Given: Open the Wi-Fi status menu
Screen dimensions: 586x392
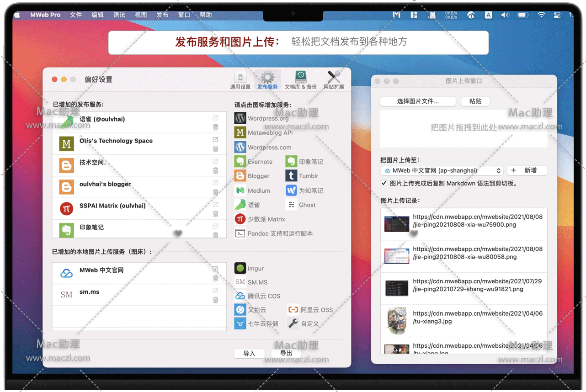Looking at the screenshot, I should [541, 15].
